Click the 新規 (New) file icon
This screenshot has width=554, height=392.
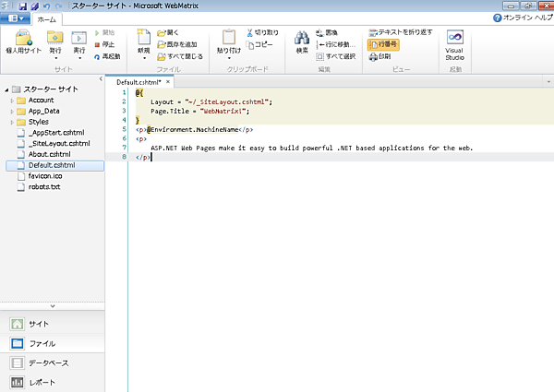pyautogui.click(x=143, y=40)
